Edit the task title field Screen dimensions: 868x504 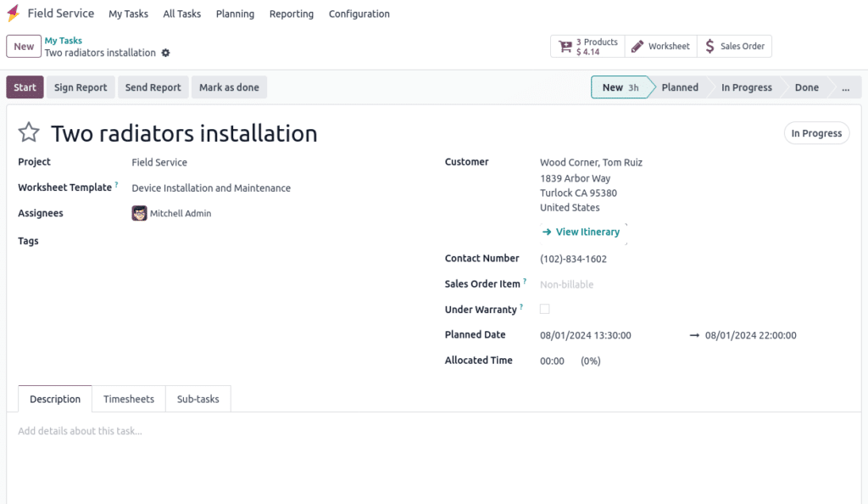184,133
